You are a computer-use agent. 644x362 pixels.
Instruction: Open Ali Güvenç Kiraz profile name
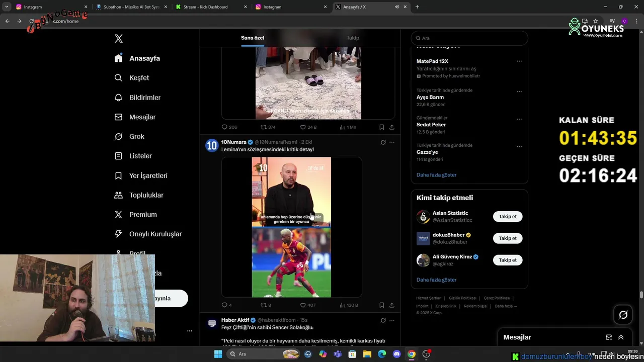(x=452, y=256)
